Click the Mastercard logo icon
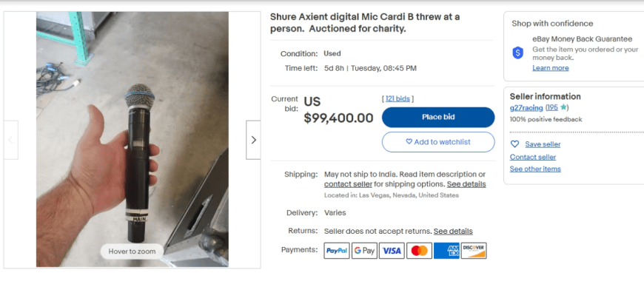Viewport: 644px width, 290px height. coord(419,251)
